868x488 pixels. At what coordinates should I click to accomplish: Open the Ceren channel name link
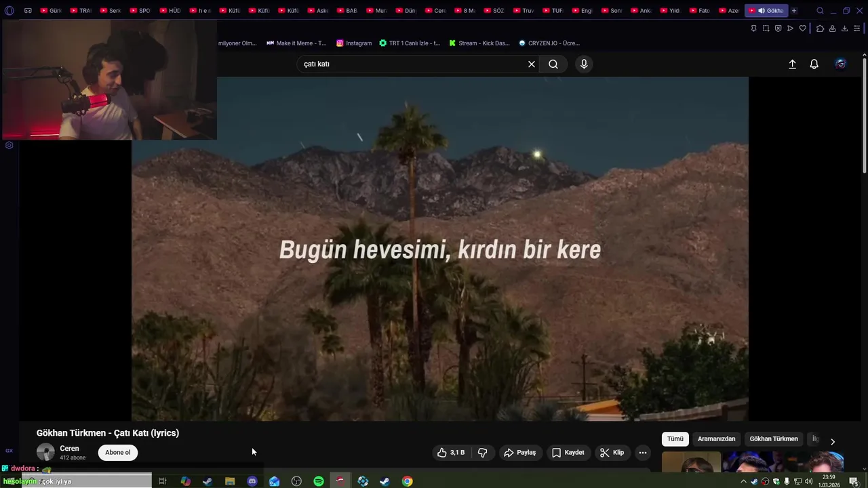click(x=69, y=449)
